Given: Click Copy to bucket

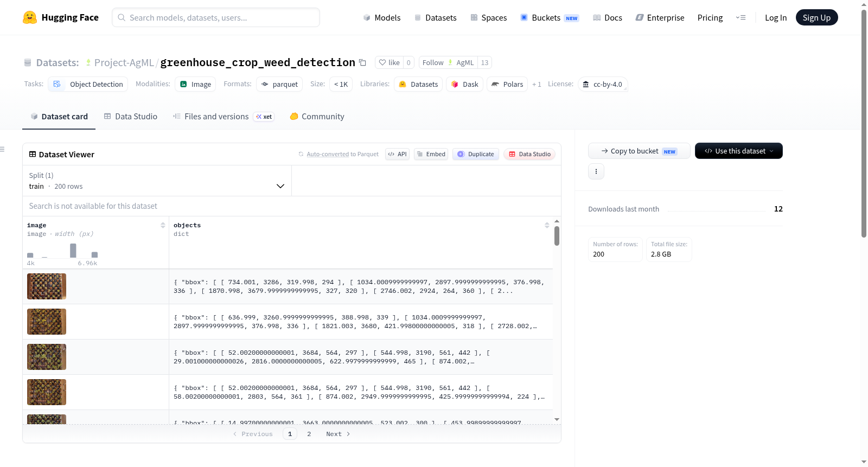Looking at the screenshot, I should tap(639, 151).
